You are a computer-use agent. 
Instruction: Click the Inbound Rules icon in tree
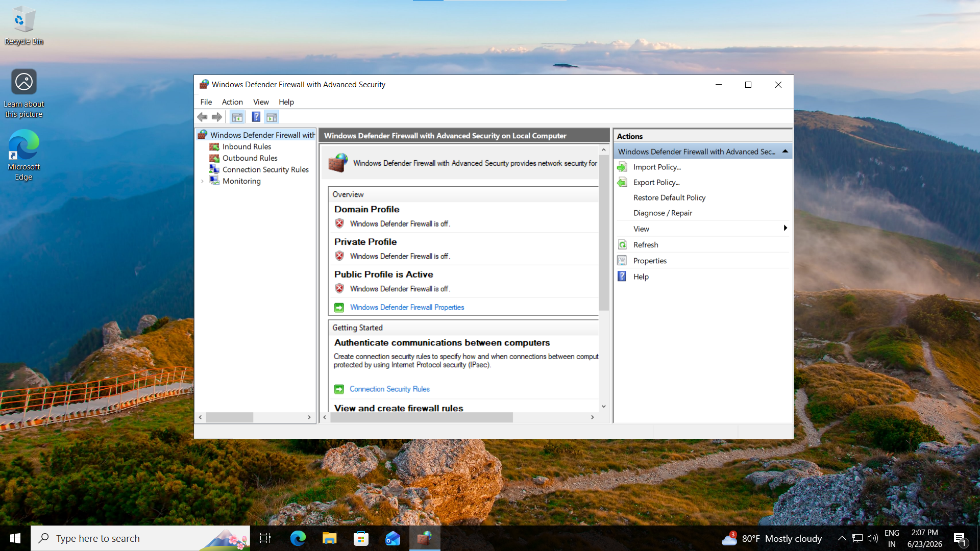[x=214, y=146]
